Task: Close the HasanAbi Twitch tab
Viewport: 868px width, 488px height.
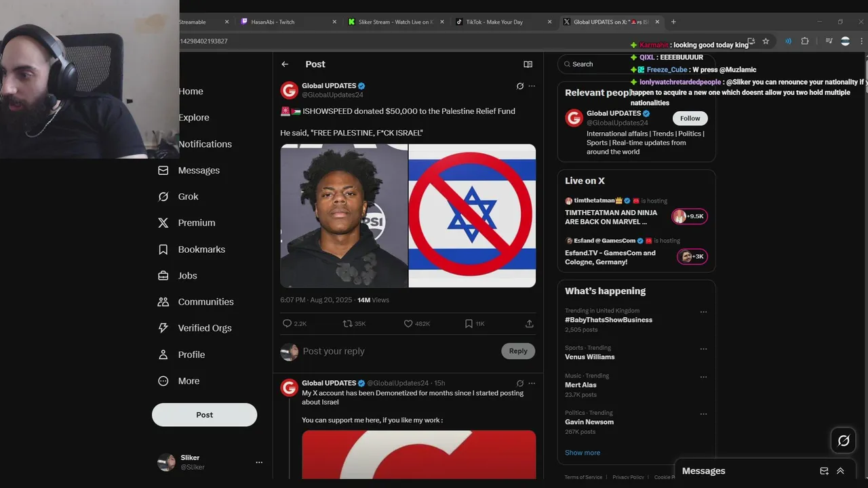Action: (334, 22)
